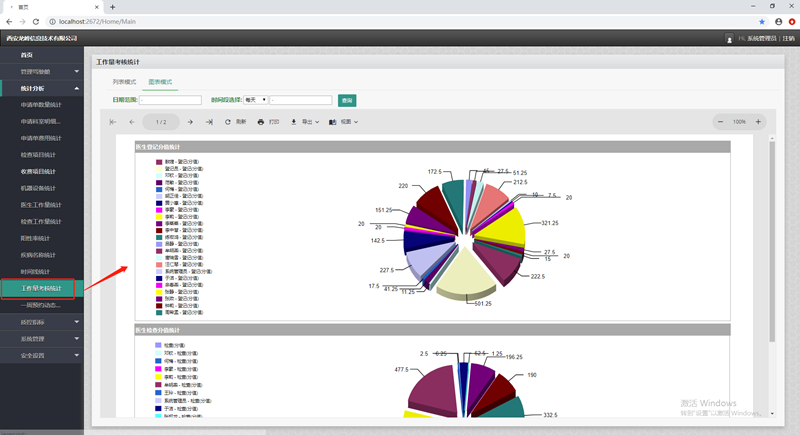Screen dimensions: 800x435
Task: Switch to the 列表模式 tab
Action: tap(124, 81)
